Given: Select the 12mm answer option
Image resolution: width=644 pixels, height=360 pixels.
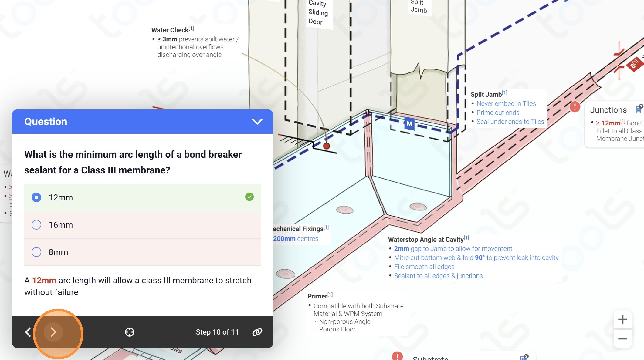Looking at the screenshot, I should click(36, 197).
